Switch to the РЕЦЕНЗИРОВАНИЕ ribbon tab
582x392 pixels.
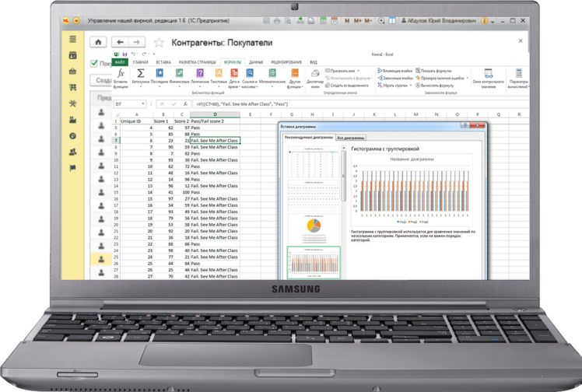(x=286, y=62)
